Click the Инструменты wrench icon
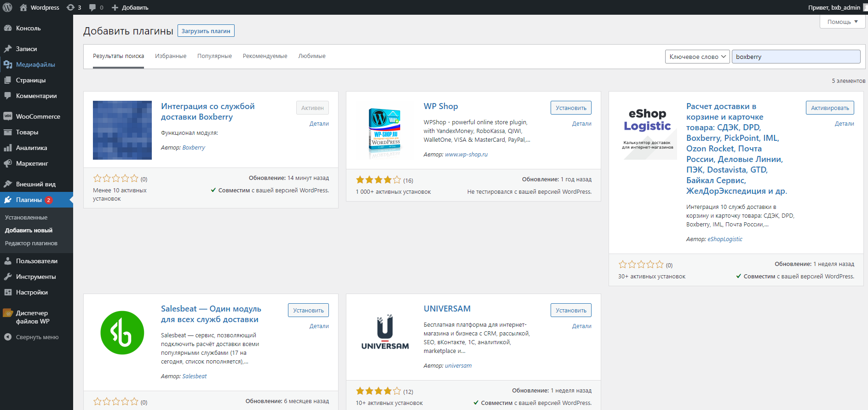 pyautogui.click(x=8, y=277)
